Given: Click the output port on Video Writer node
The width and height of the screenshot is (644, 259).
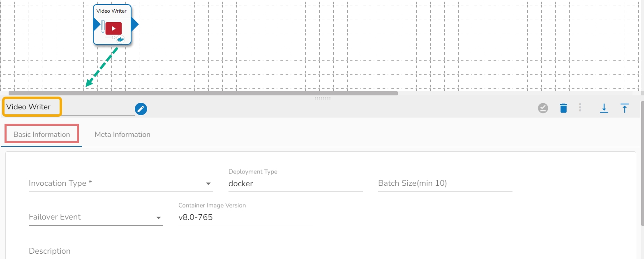Looking at the screenshot, I should pyautogui.click(x=135, y=25).
